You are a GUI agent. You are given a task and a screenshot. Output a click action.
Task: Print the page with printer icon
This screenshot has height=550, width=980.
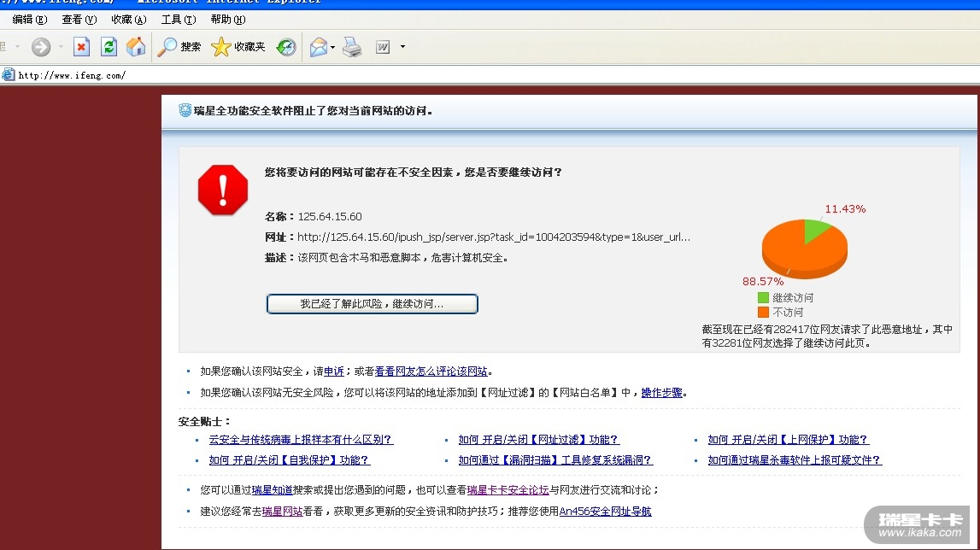click(x=353, y=47)
